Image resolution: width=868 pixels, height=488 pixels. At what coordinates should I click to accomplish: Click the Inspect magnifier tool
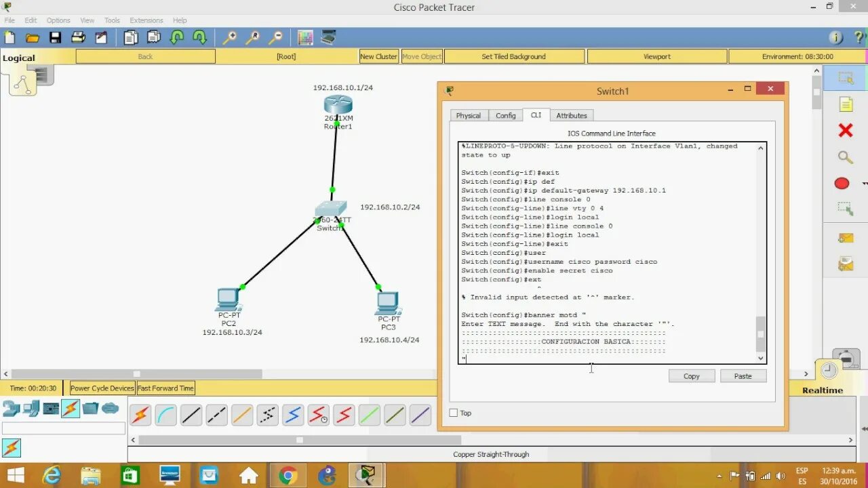(x=846, y=157)
